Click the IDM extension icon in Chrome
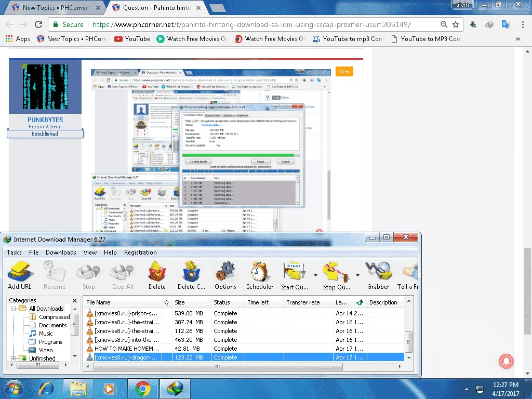This screenshot has height=399, width=532. click(473, 24)
